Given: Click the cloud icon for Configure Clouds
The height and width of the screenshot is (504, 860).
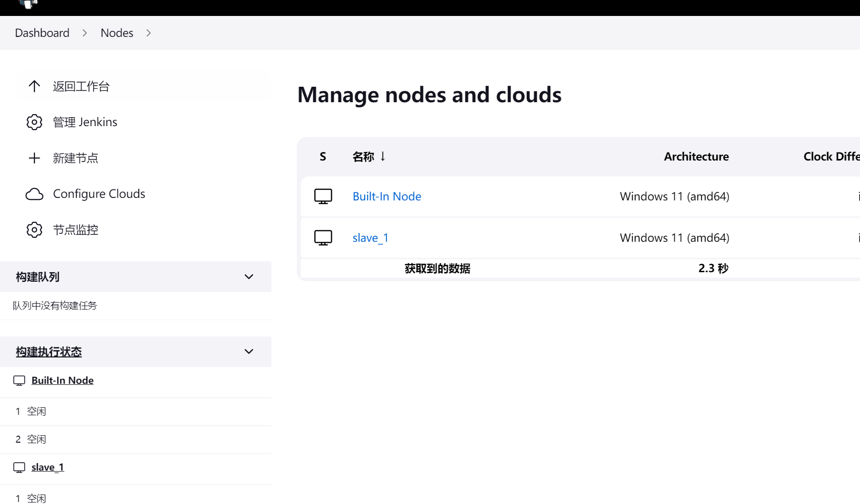Looking at the screenshot, I should 34,194.
